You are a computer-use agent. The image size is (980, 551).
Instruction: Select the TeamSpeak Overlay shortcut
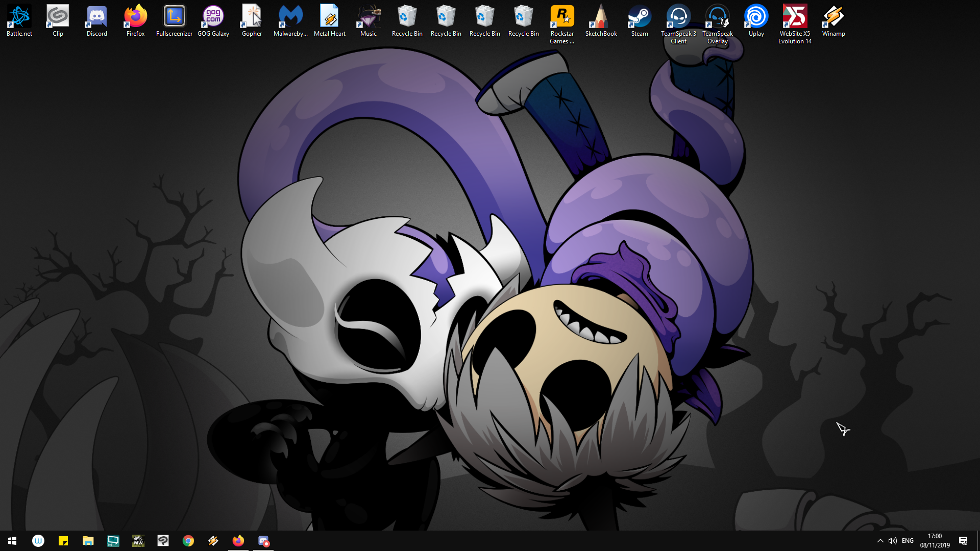coord(717,24)
